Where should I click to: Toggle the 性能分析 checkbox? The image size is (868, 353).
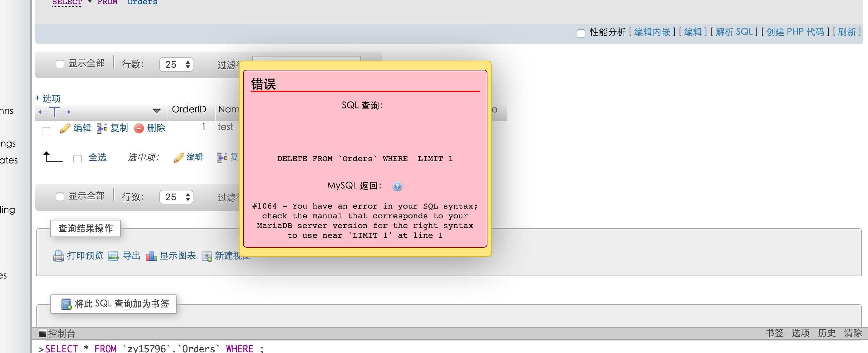(x=581, y=33)
